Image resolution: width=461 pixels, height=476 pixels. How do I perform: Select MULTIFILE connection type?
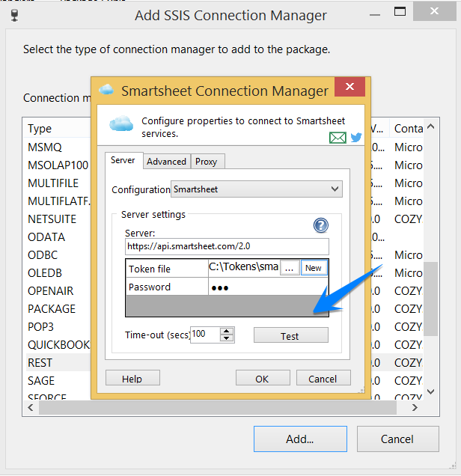click(53, 183)
